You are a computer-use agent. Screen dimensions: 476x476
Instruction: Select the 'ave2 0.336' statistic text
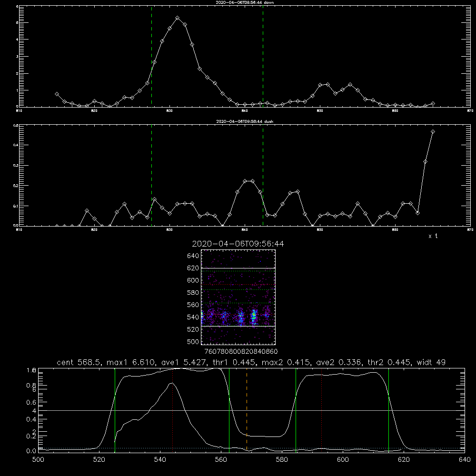pyautogui.click(x=338, y=362)
